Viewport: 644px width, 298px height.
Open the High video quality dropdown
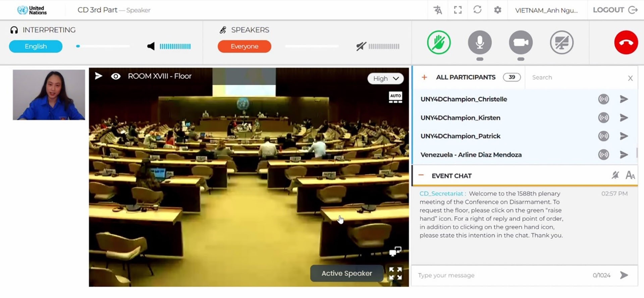point(386,78)
